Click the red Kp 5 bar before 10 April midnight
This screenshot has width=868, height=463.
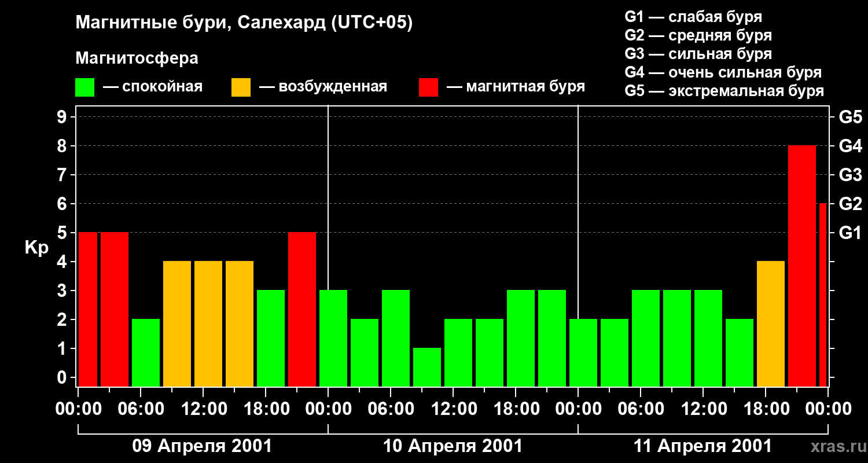(x=302, y=310)
